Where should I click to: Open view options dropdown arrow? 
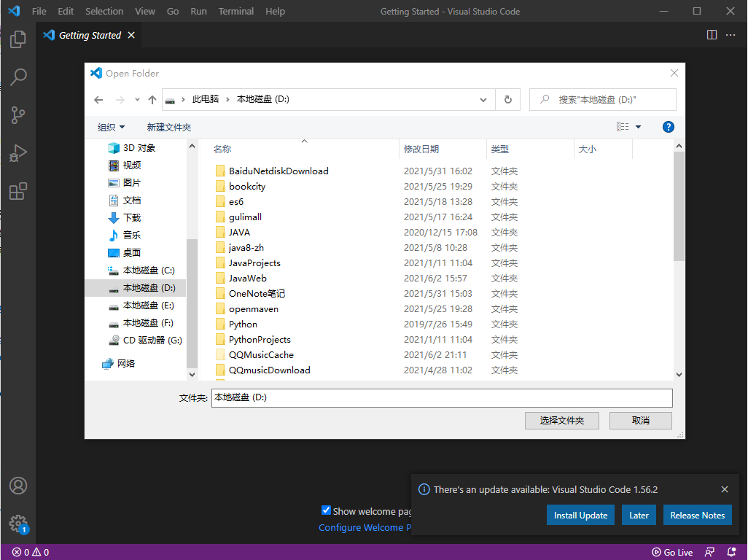[639, 127]
